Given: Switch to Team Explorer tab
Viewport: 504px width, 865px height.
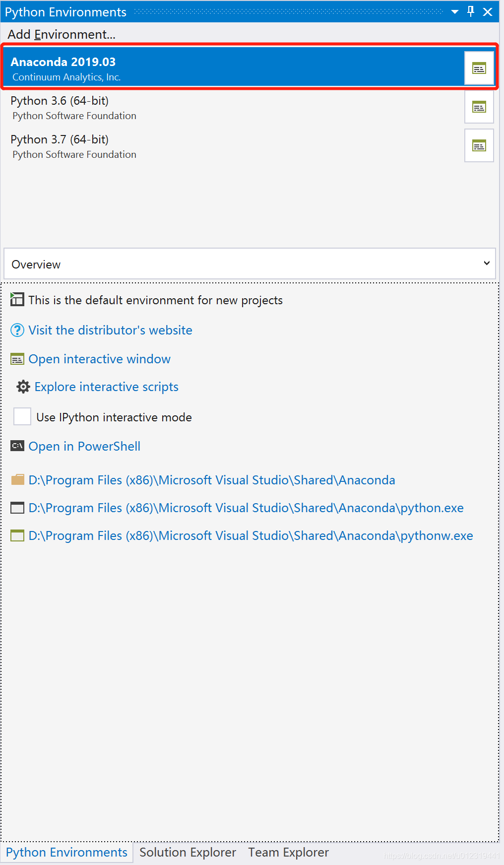Looking at the screenshot, I should 288,852.
